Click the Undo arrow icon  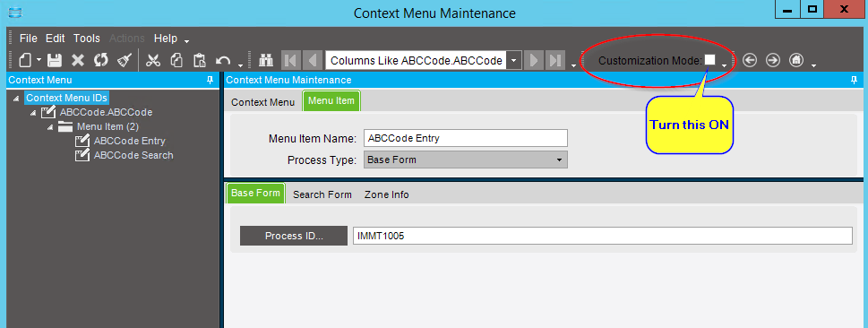(x=223, y=60)
